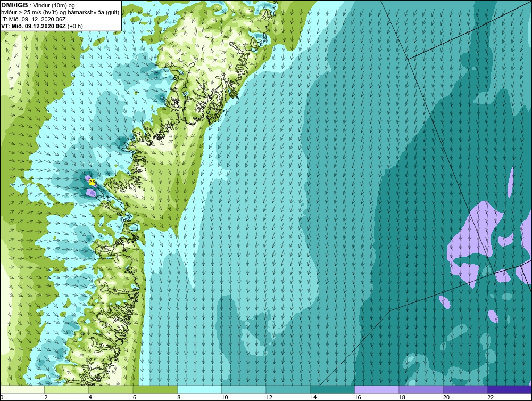Click the 12–14 m/s legend color swatch
The width and height of the screenshot is (532, 401).
coord(288,389)
